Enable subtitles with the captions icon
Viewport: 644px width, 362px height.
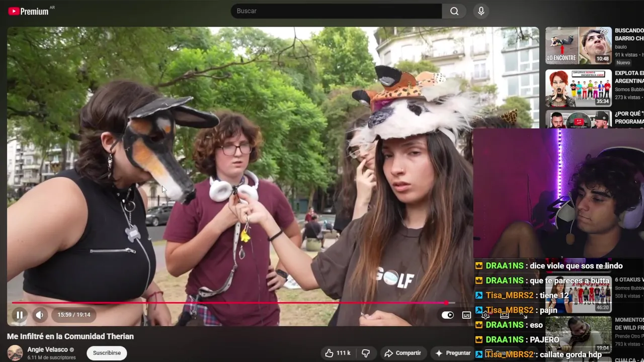pos(466,315)
